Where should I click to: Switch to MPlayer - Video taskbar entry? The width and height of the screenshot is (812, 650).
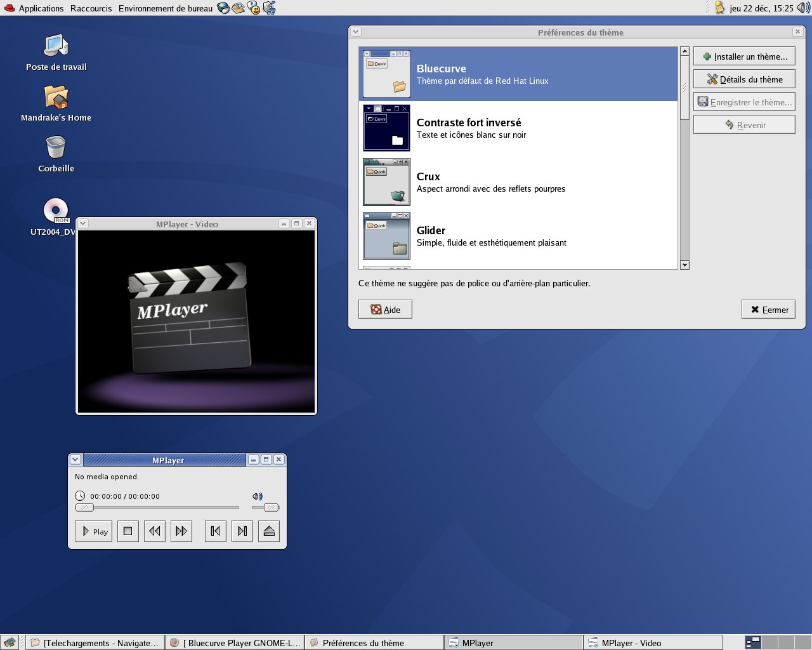pyautogui.click(x=653, y=642)
